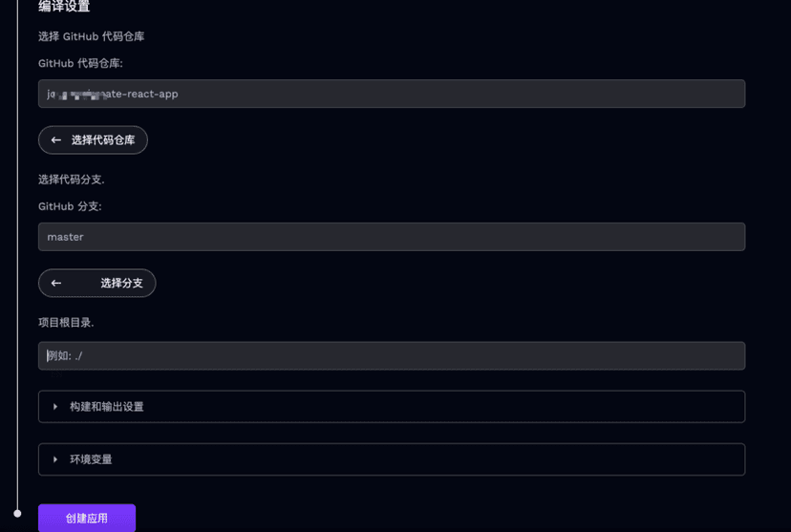Click the '选择 GitHub 代码仓库' instruction text
The width and height of the screenshot is (791, 532).
[91, 36]
